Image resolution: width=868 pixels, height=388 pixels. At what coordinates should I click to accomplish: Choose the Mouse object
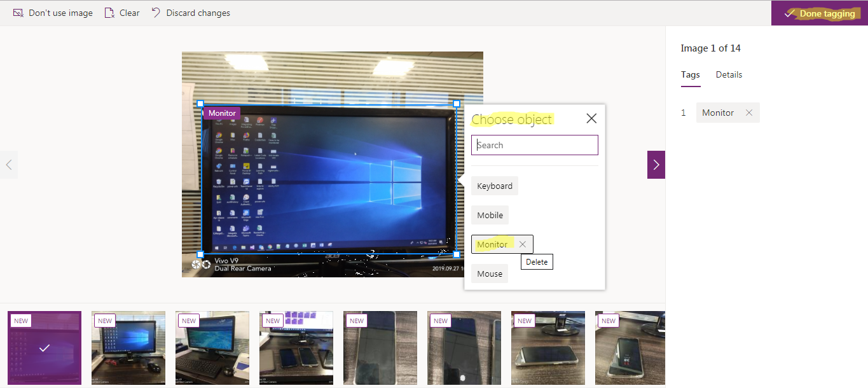[x=490, y=274]
